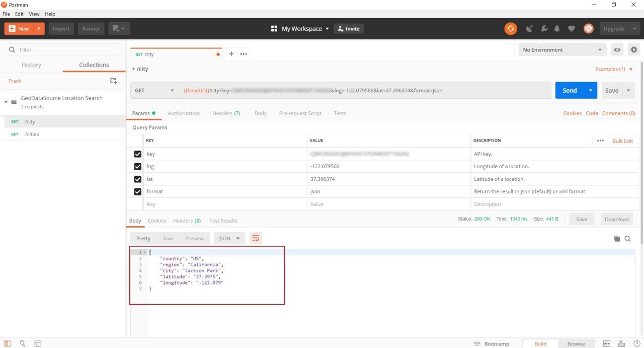Uncheck the lng parameter checkbox
The height and width of the screenshot is (348, 644).
point(137,167)
